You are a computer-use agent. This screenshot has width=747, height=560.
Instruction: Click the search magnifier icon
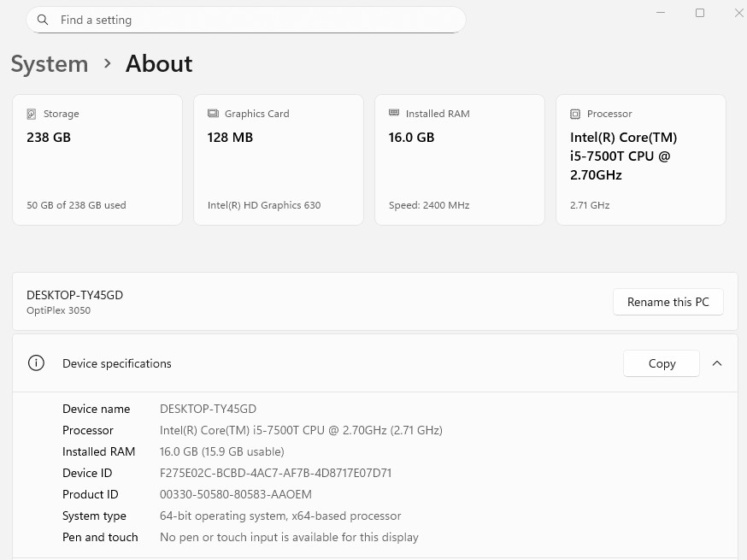pyautogui.click(x=43, y=20)
